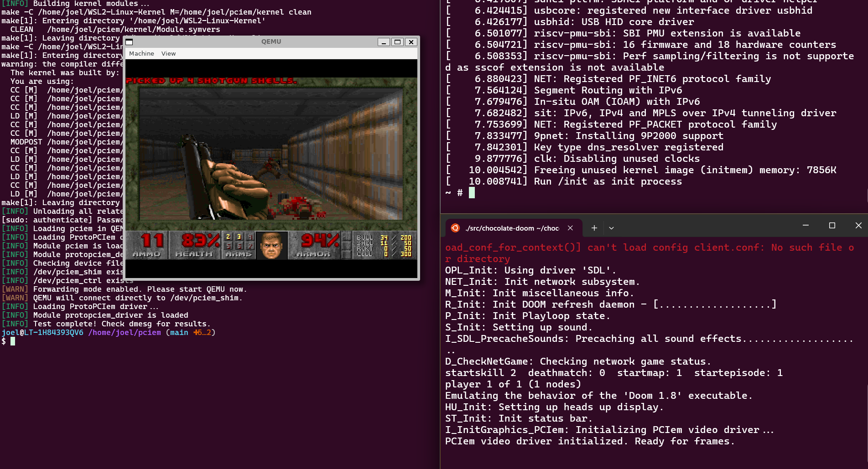Click "D_CheckNetGame: Checking network game status." line
Screen dimensions: 868x469
click(578, 361)
